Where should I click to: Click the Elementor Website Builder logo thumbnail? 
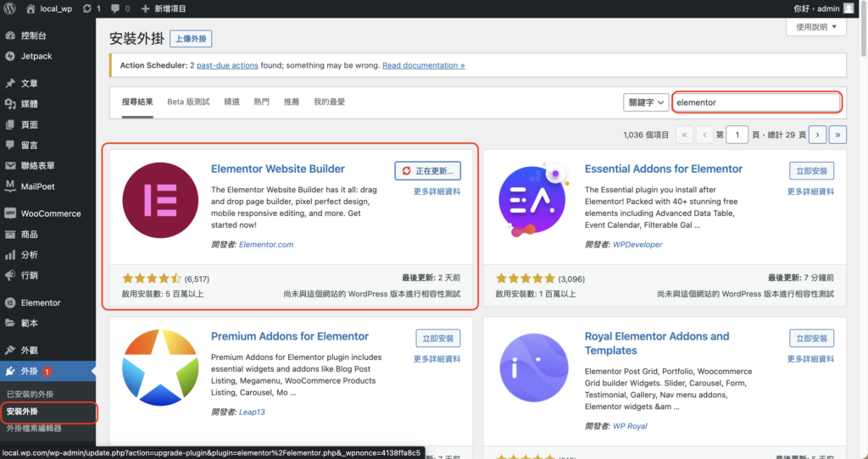coord(160,200)
